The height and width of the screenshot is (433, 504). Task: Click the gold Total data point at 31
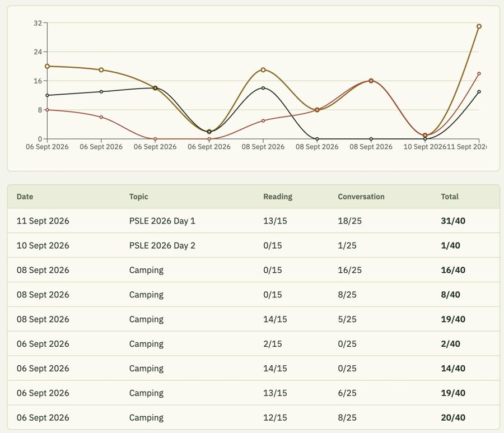tap(479, 26)
